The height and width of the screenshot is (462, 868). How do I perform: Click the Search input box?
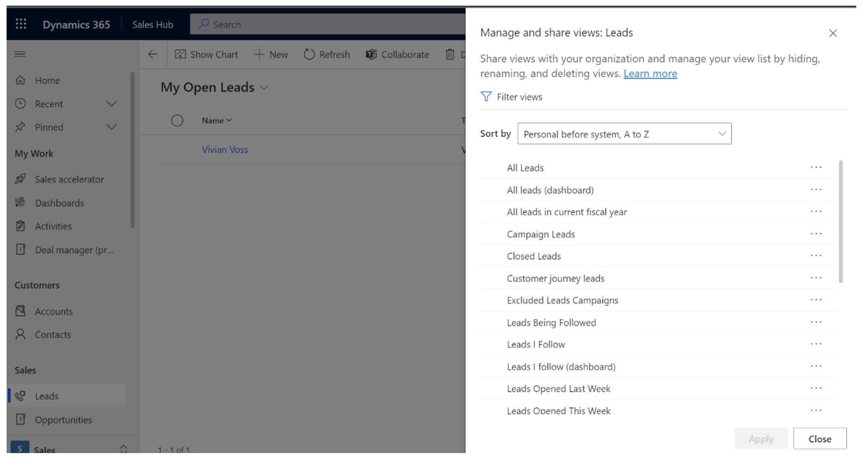pos(330,24)
